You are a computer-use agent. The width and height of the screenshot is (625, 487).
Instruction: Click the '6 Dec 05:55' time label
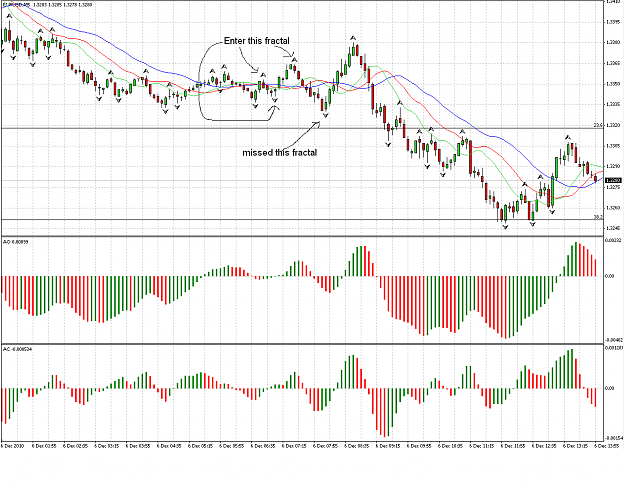pyautogui.click(x=232, y=446)
